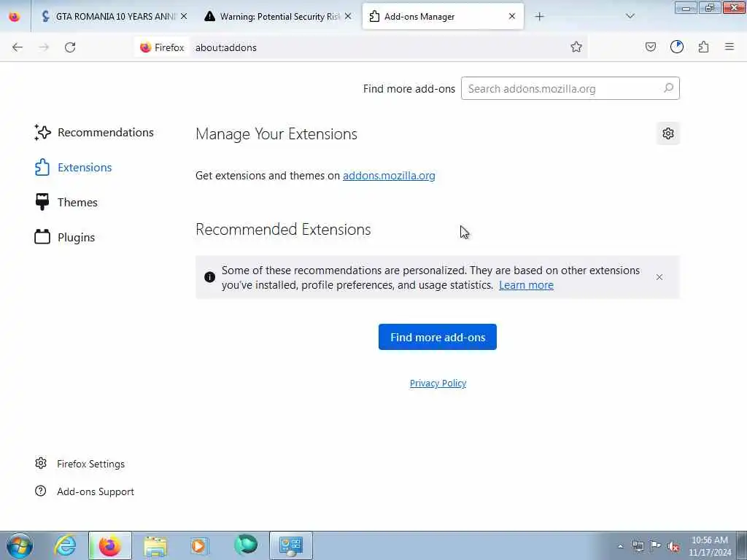Open the Plugins category

(x=65, y=237)
